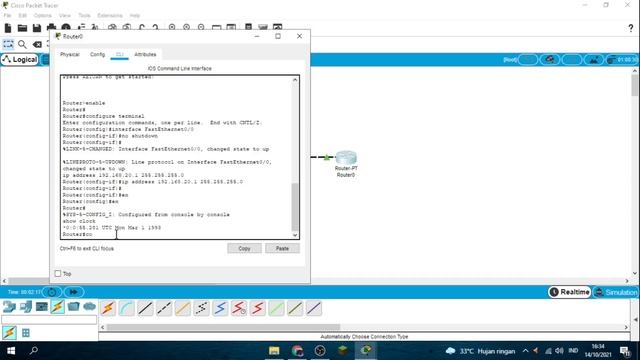Click the Zoom Reset icon
The height and width of the screenshot is (360, 640).
point(187,27)
